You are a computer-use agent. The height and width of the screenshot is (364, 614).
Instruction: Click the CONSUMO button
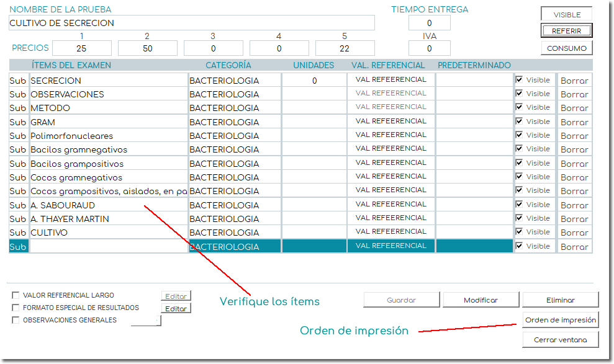tap(566, 48)
